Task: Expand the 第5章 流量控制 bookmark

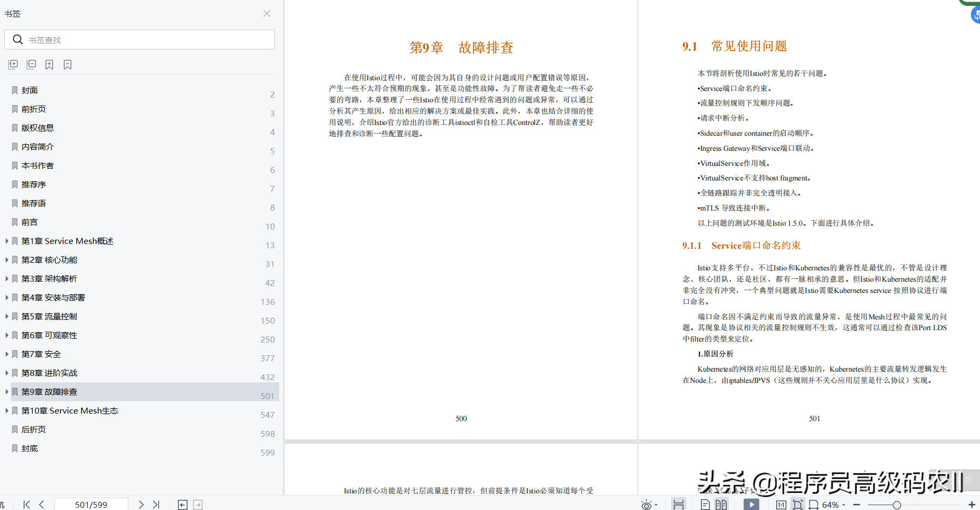Action: pyautogui.click(x=6, y=316)
